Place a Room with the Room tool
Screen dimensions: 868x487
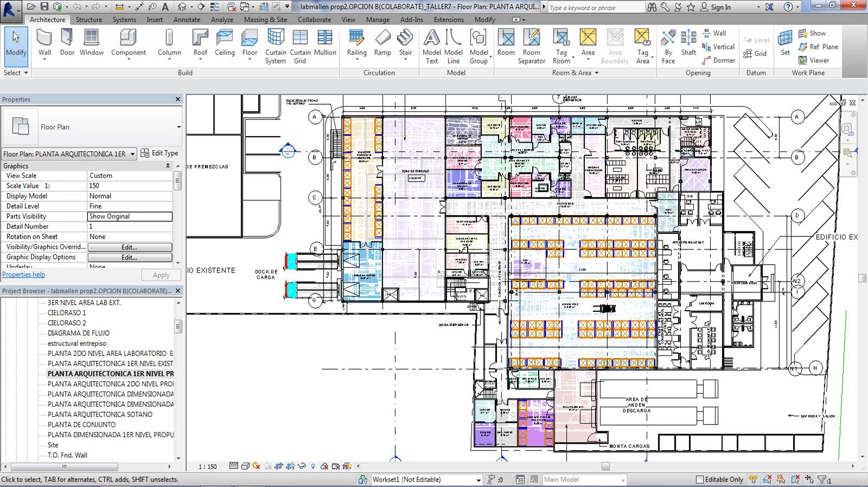tap(506, 43)
